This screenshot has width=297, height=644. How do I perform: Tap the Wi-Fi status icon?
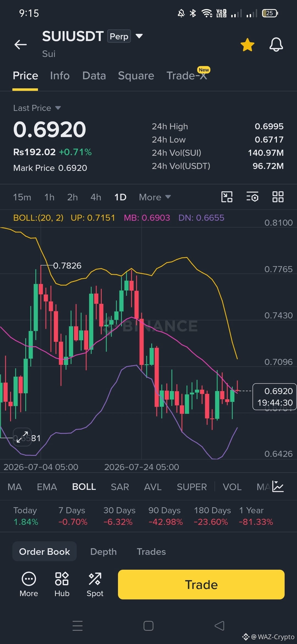pos(207,13)
